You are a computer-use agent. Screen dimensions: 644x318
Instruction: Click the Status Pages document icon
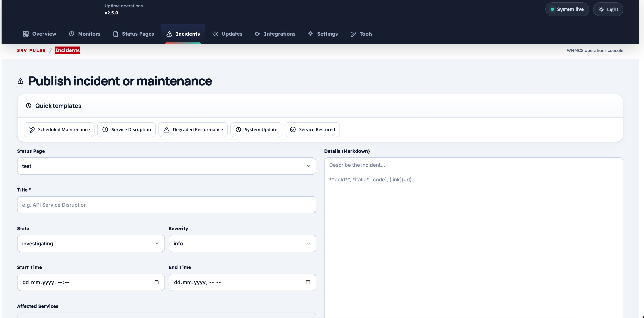click(x=115, y=34)
